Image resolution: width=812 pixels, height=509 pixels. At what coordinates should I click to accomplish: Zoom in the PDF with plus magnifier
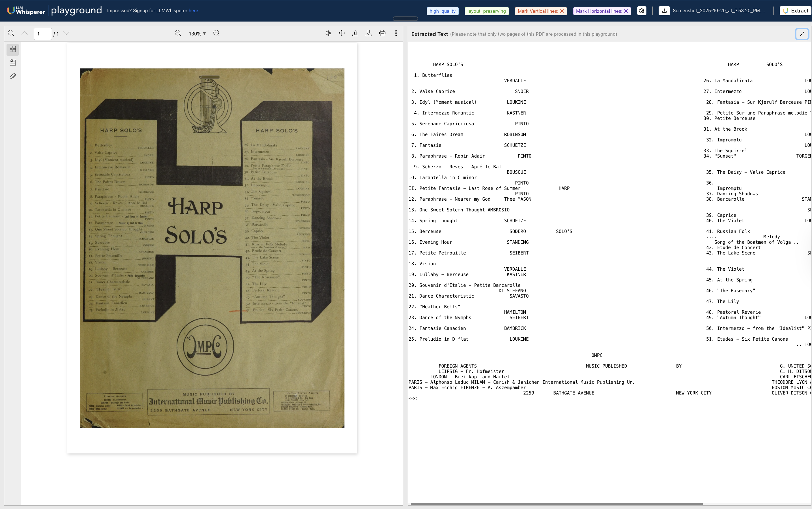click(217, 33)
